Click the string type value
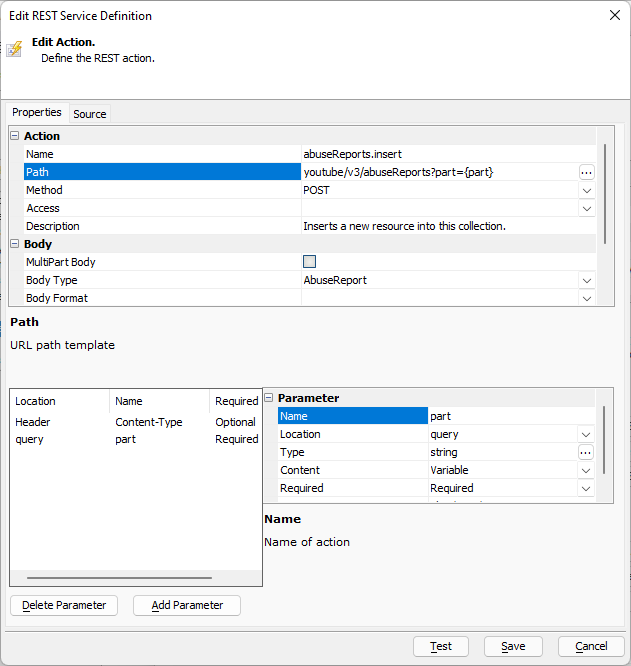This screenshot has height=666, width=631. coord(444,452)
